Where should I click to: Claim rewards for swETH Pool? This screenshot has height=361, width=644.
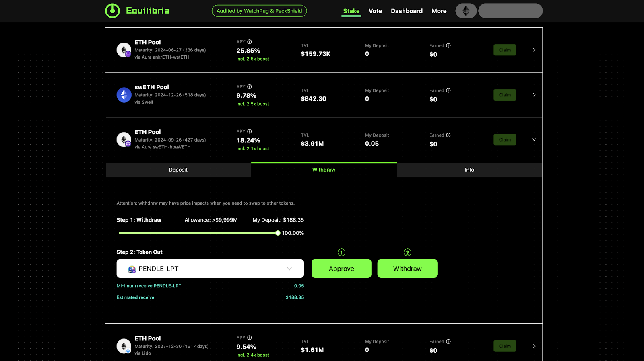click(505, 95)
